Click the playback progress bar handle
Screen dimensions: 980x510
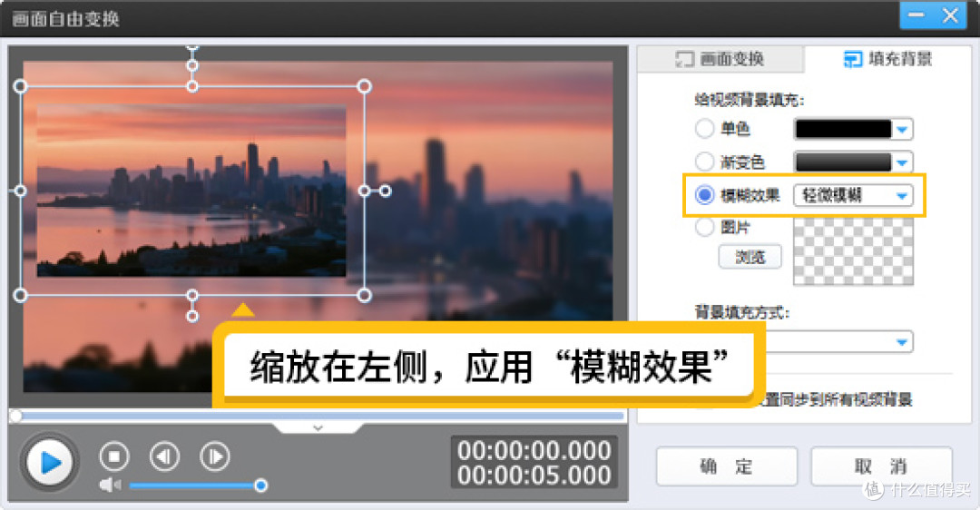click(15, 416)
